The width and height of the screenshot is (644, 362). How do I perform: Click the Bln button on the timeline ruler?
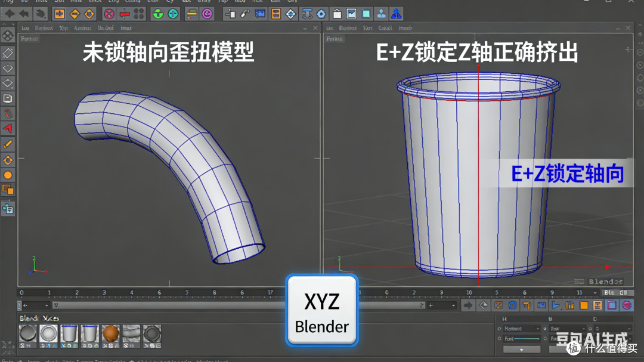click(617, 293)
